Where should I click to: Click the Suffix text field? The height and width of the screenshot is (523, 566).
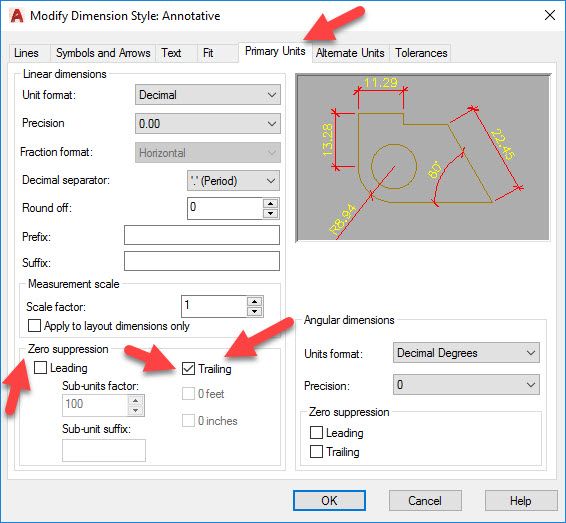coord(202,261)
